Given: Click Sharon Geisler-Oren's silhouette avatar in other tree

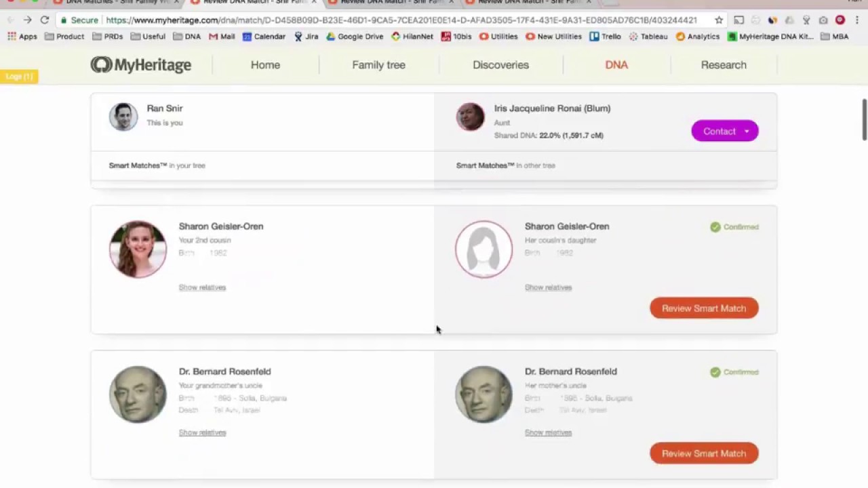Looking at the screenshot, I should [484, 249].
